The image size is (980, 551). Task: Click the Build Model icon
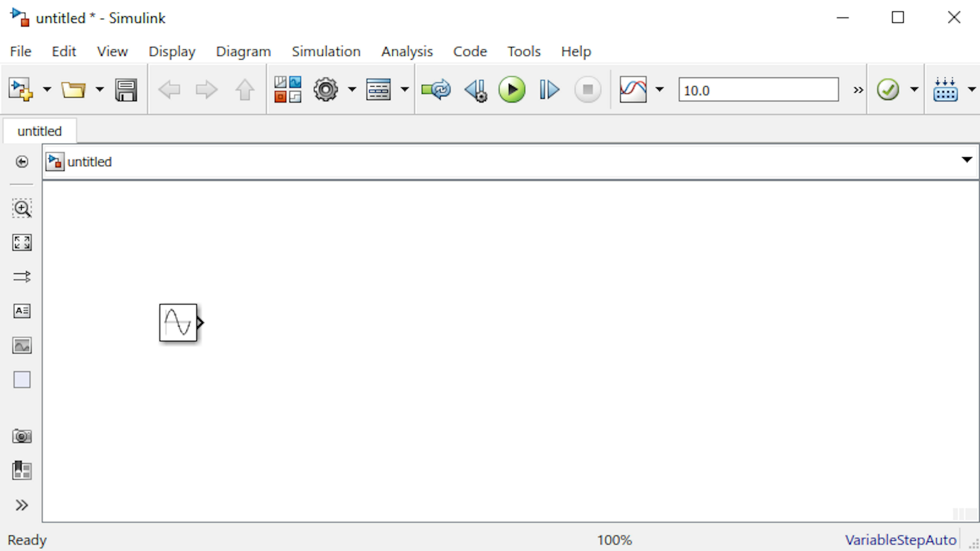945,90
